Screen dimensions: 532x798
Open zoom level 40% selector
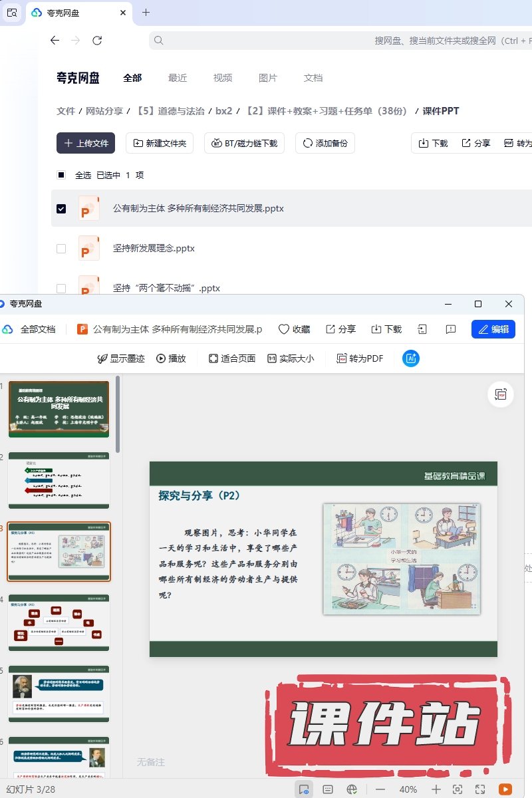click(x=408, y=789)
